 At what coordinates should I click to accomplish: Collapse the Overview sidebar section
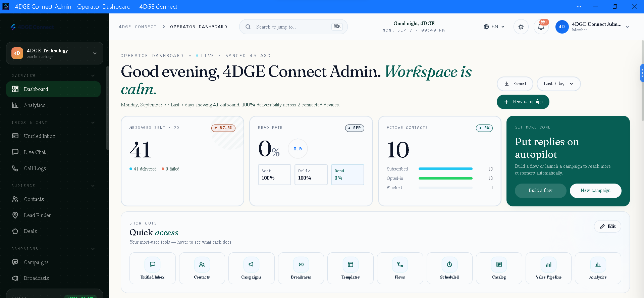93,76
